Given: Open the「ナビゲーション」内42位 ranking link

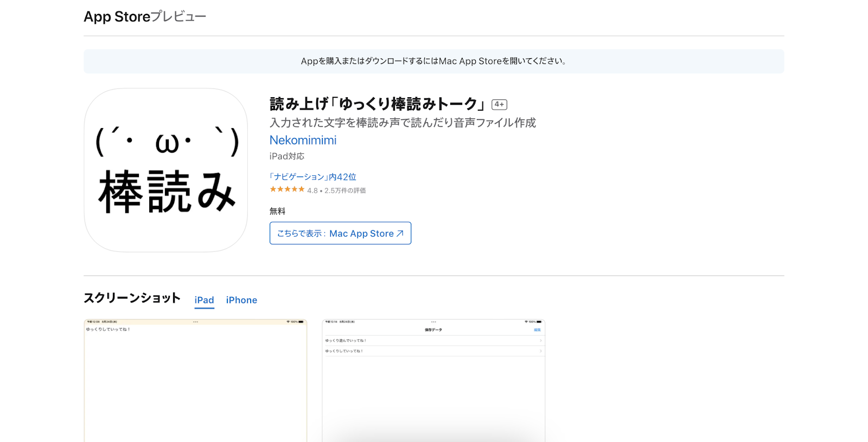Looking at the screenshot, I should pyautogui.click(x=313, y=177).
